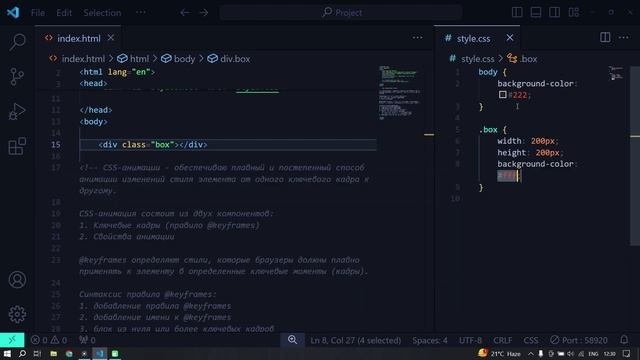Click Live Server Port : 58920 status
This screenshot has height=360, width=640.
[579, 340]
